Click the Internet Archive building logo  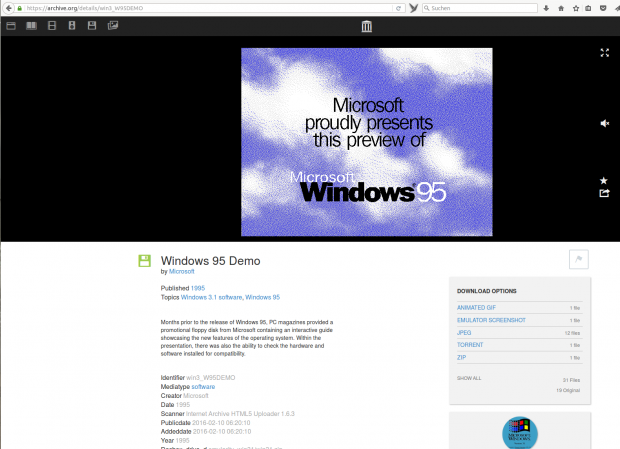pos(367,26)
